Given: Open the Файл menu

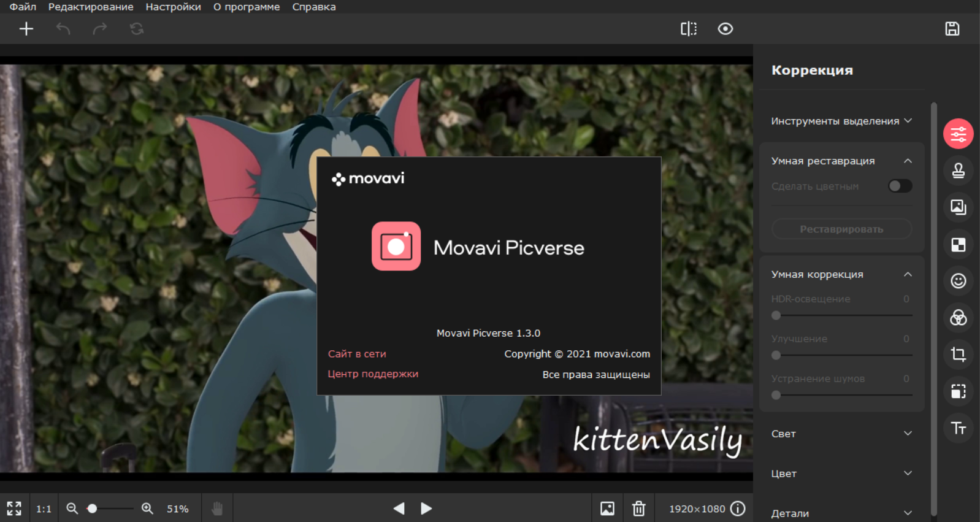Looking at the screenshot, I should click(x=23, y=7).
